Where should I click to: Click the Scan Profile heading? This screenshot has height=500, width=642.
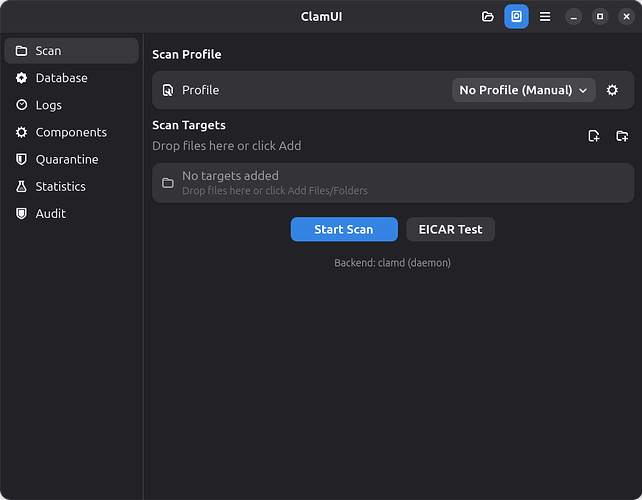187,54
